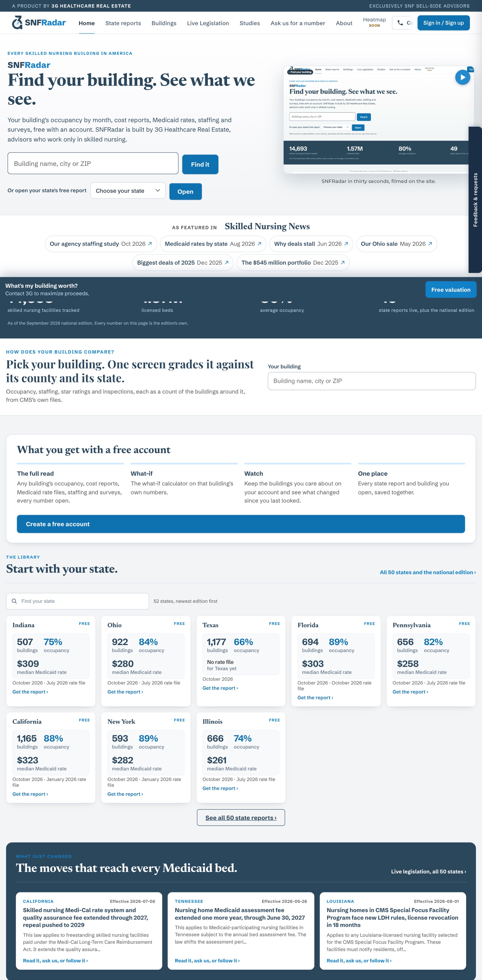
Task: Get the report for California
Action: pyautogui.click(x=30, y=794)
